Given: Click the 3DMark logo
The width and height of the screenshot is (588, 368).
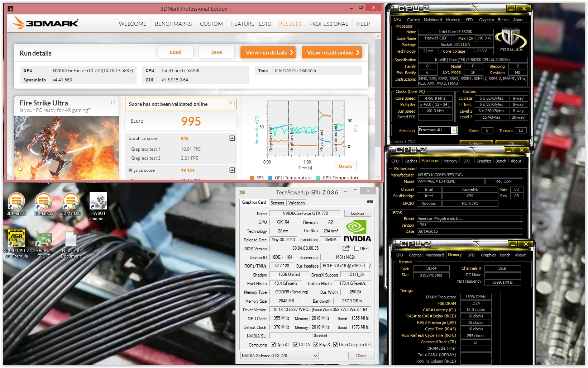Looking at the screenshot, I should 45,23.
